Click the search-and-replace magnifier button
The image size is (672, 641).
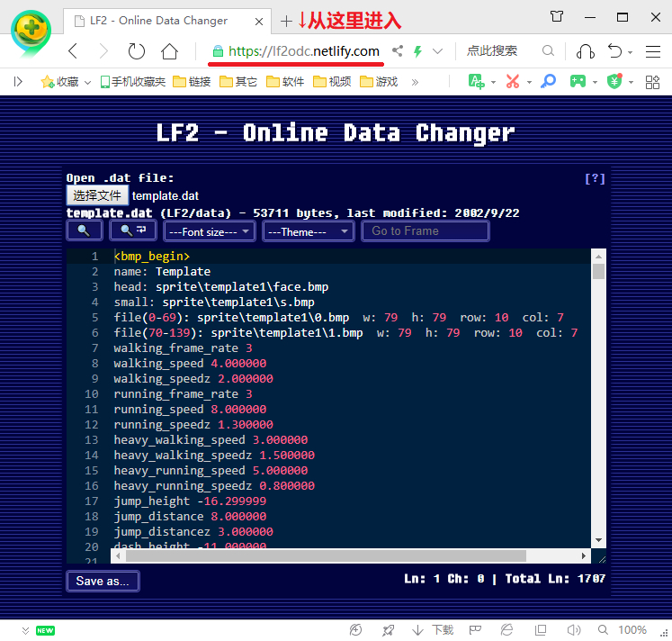pos(133,231)
